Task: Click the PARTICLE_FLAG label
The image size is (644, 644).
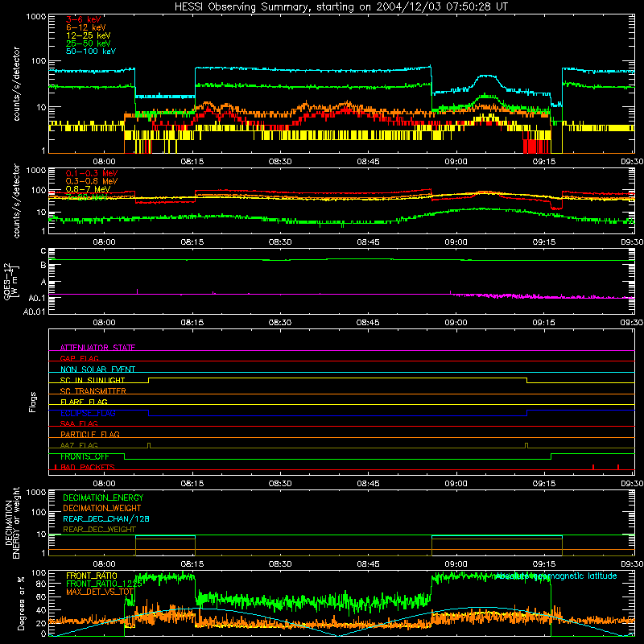Action: click(x=89, y=434)
